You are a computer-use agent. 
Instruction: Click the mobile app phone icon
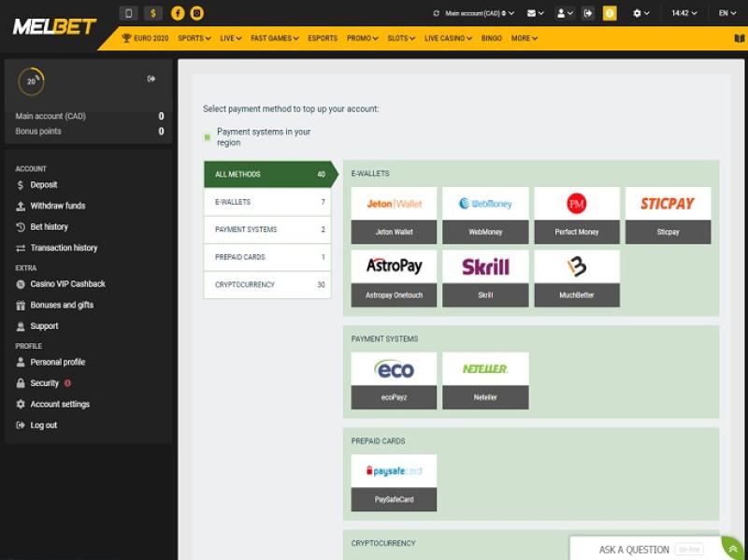[129, 13]
